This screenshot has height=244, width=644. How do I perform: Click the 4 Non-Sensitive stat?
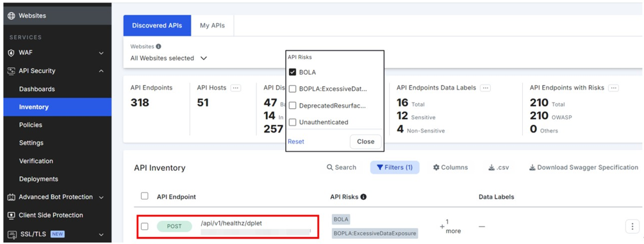pyautogui.click(x=420, y=130)
